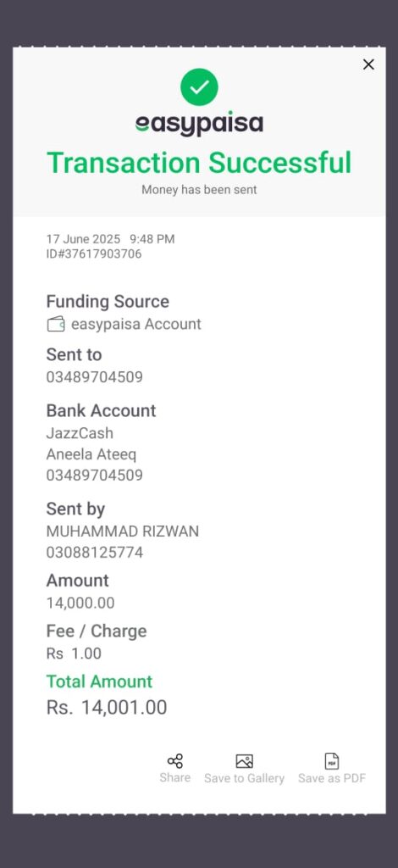
Task: Click sender number 03088125774
Action: (x=95, y=553)
